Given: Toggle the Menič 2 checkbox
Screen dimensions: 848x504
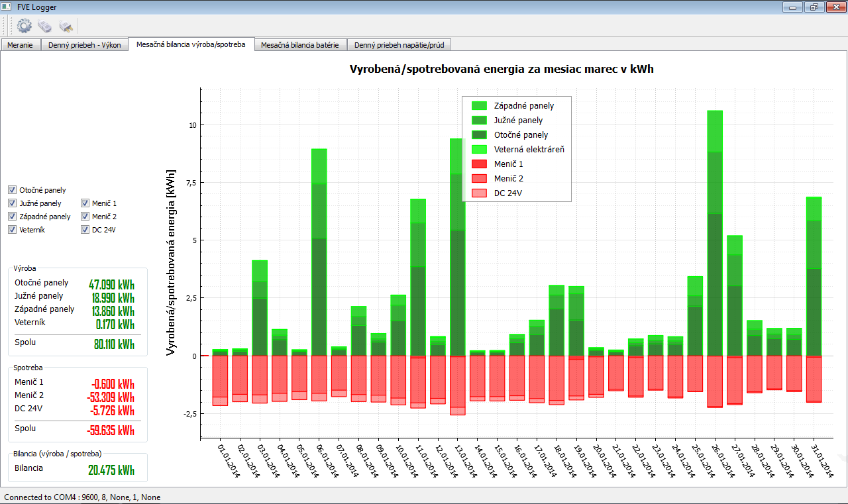Looking at the screenshot, I should [85, 217].
